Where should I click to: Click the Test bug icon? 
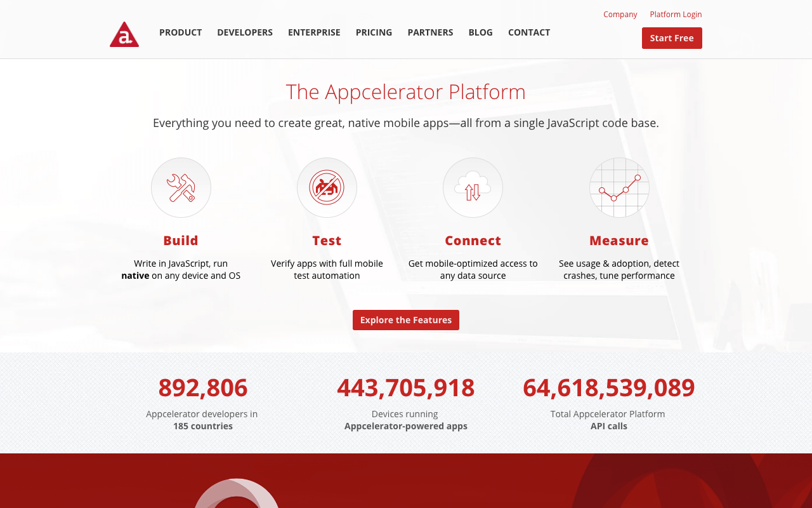327,188
